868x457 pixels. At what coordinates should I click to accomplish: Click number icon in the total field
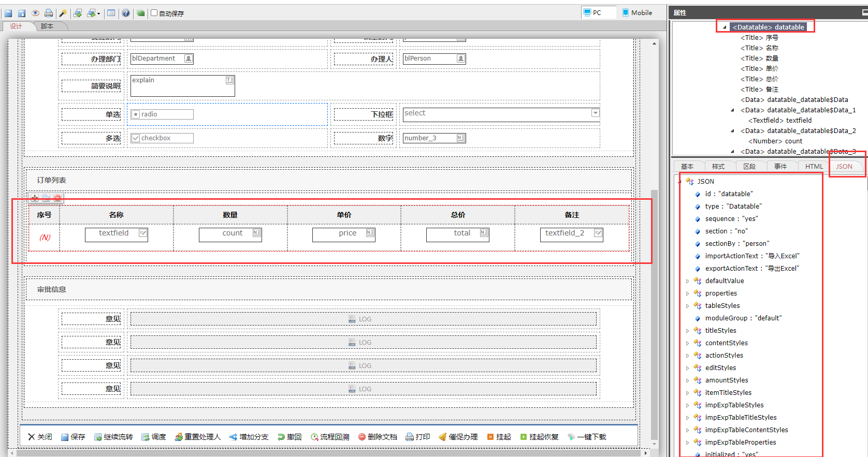tap(484, 233)
